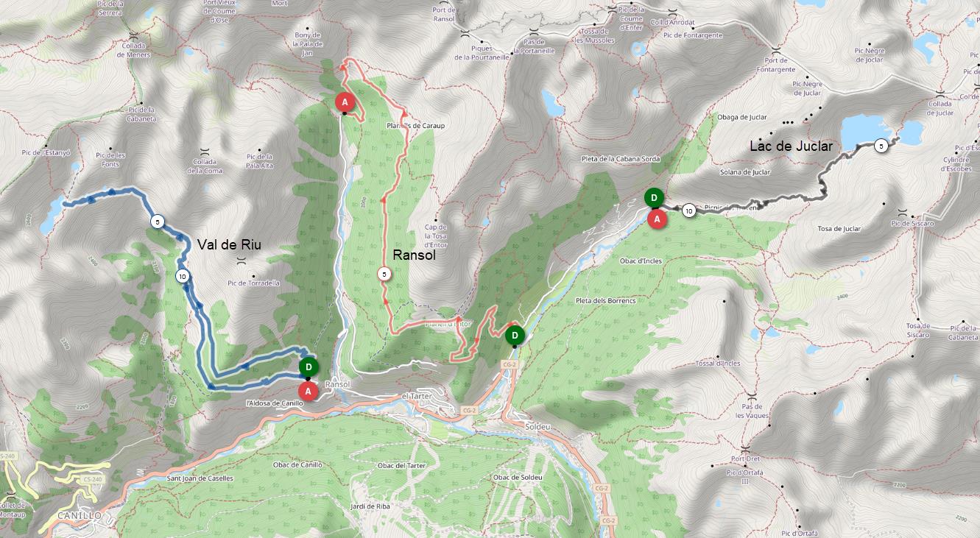
Task: Click the el Tarter village label
Action: [415, 395]
